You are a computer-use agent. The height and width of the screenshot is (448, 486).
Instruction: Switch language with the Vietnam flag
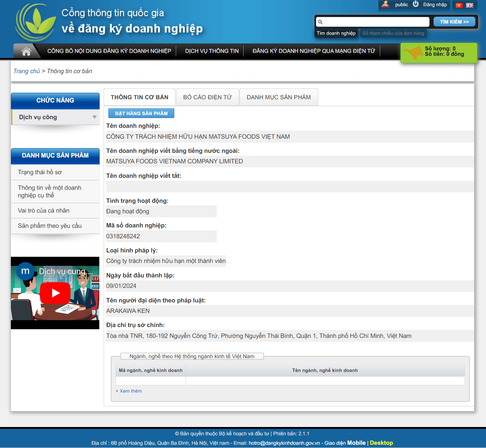(459, 5)
